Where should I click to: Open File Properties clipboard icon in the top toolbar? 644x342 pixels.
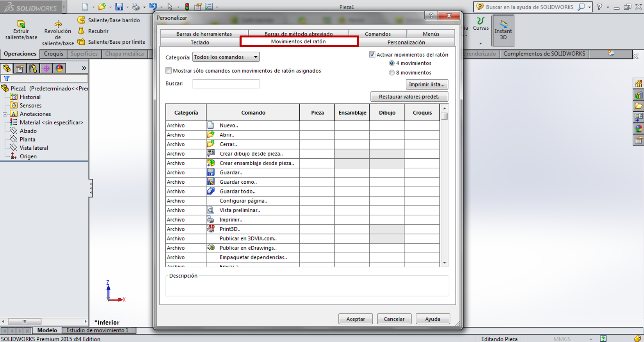[198, 7]
